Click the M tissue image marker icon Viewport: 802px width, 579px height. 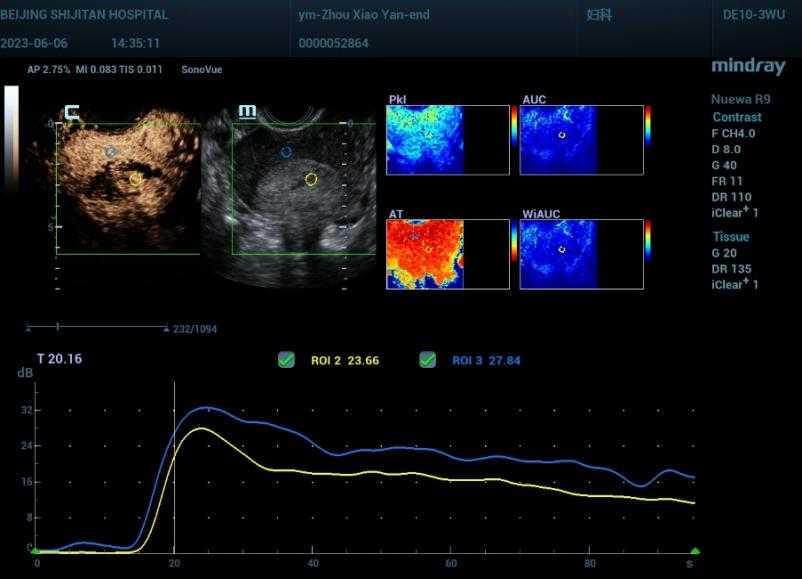click(x=247, y=112)
